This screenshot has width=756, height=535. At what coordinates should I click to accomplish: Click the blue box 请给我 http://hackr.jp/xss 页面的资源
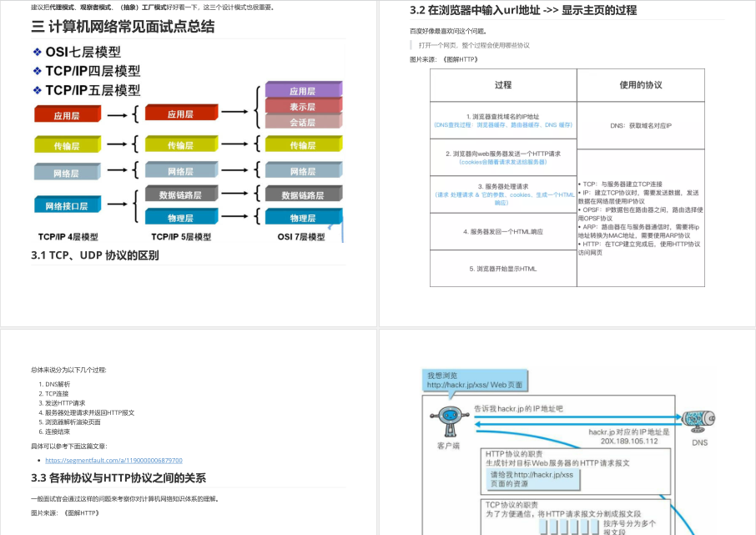coord(532,479)
